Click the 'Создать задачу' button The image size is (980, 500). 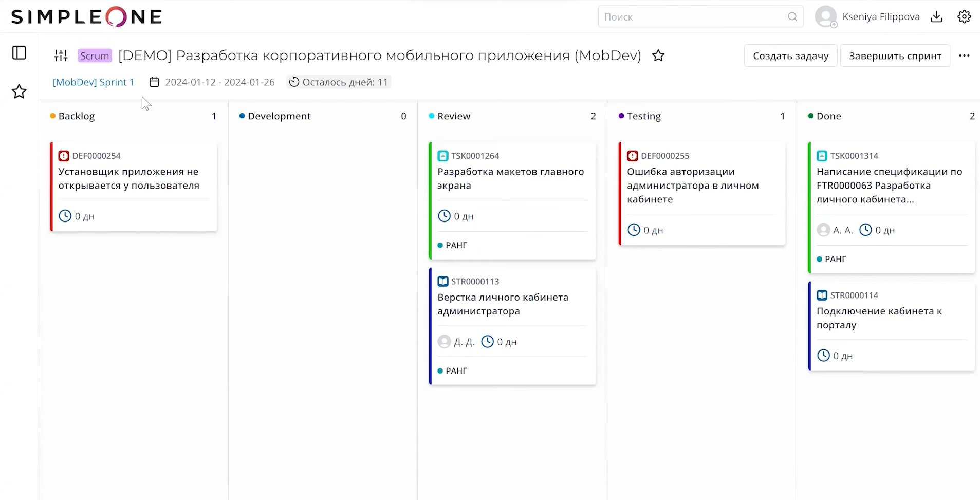pos(790,55)
